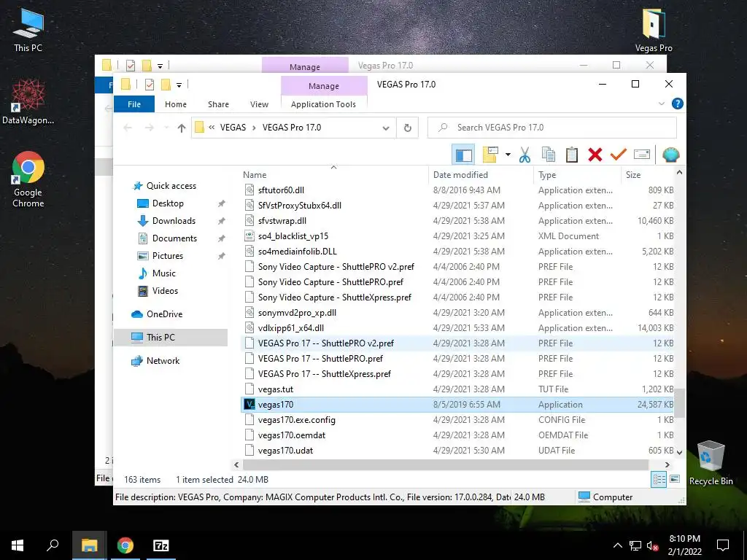Click the Paste clipboard icon
747x560 pixels.
572,155
